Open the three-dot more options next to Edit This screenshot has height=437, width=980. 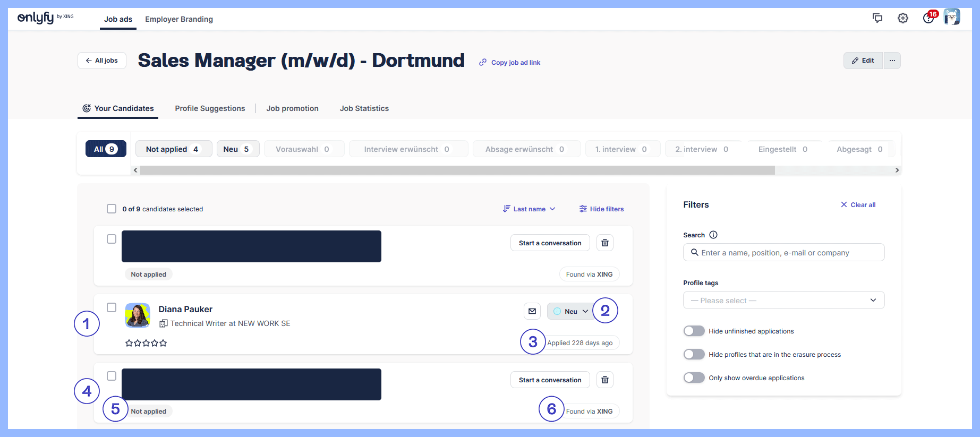892,61
